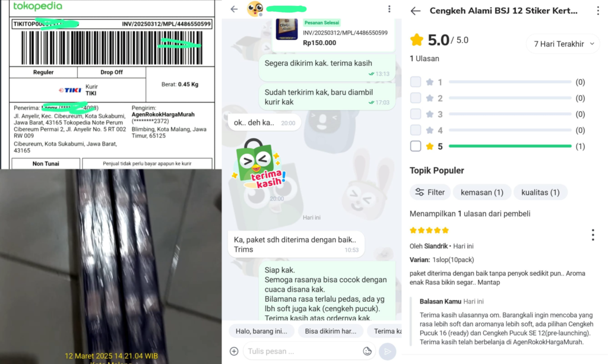This screenshot has height=364, width=608.
Task: Choose the "Halo, barang ini..." quick reply
Action: 261,331
